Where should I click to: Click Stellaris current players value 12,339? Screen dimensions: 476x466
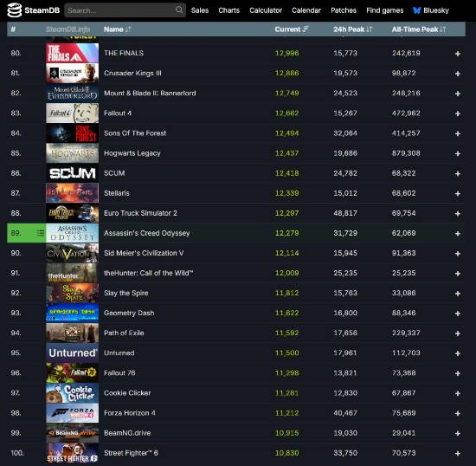tap(286, 193)
